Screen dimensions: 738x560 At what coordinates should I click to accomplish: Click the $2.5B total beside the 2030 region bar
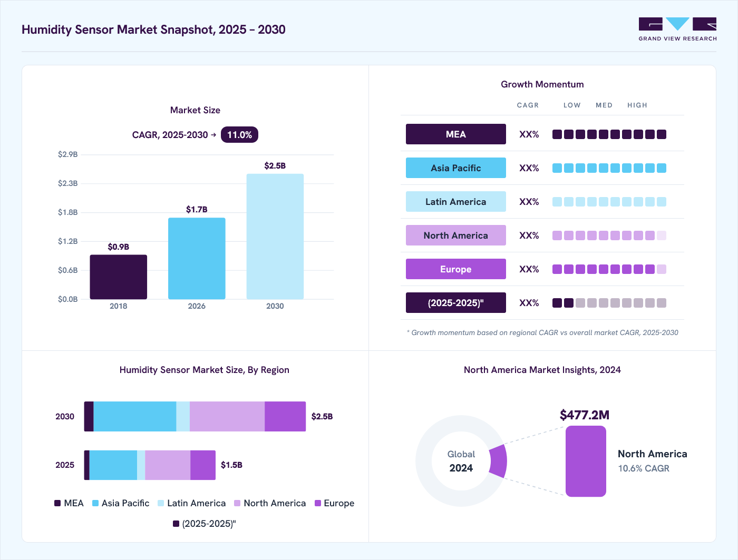[322, 417]
